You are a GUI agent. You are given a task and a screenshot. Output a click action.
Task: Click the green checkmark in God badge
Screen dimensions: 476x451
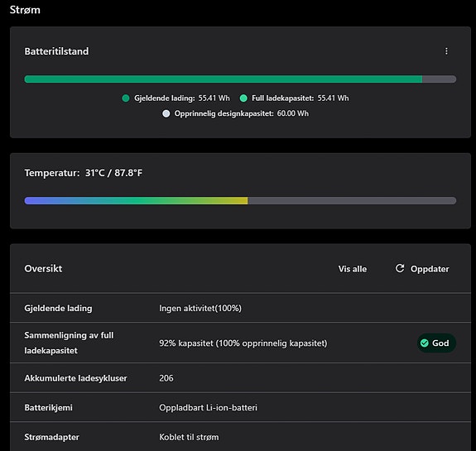[425, 343]
